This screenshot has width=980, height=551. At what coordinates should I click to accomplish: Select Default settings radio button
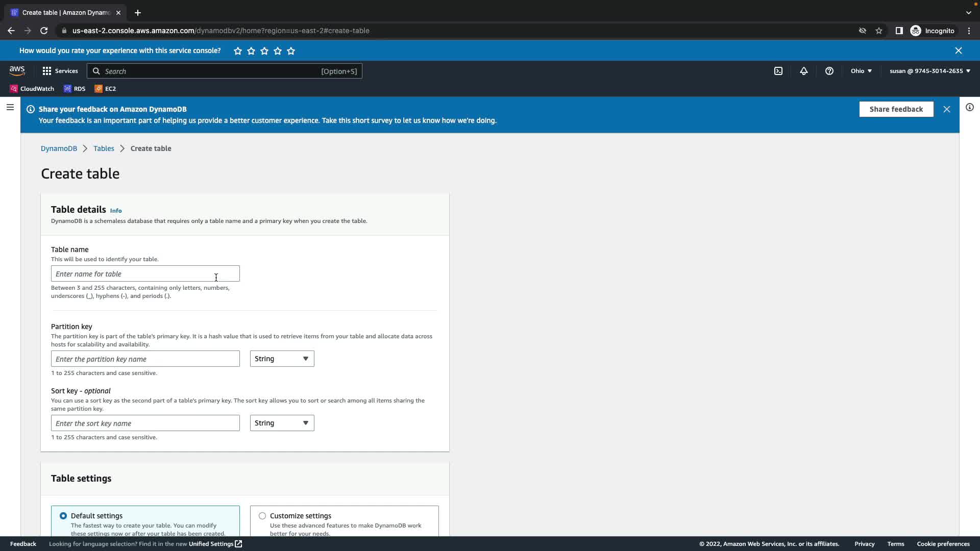point(63,516)
